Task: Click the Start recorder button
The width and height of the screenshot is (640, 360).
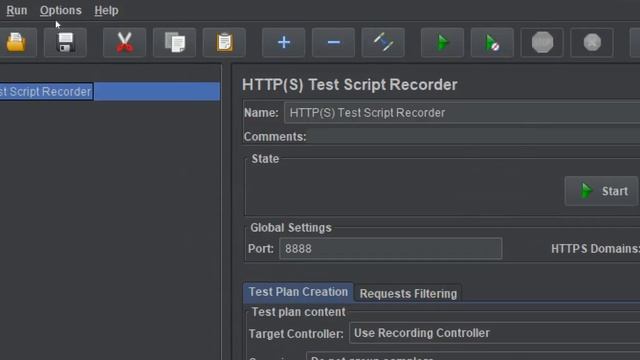Action: 601,191
